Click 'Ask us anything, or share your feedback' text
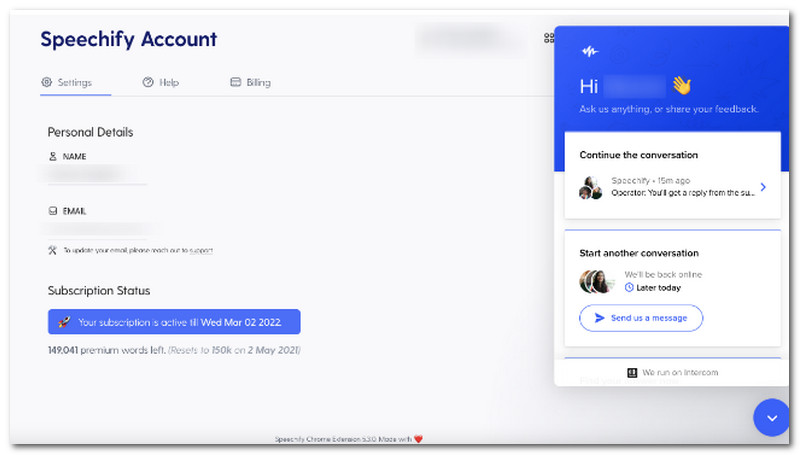 tap(669, 109)
